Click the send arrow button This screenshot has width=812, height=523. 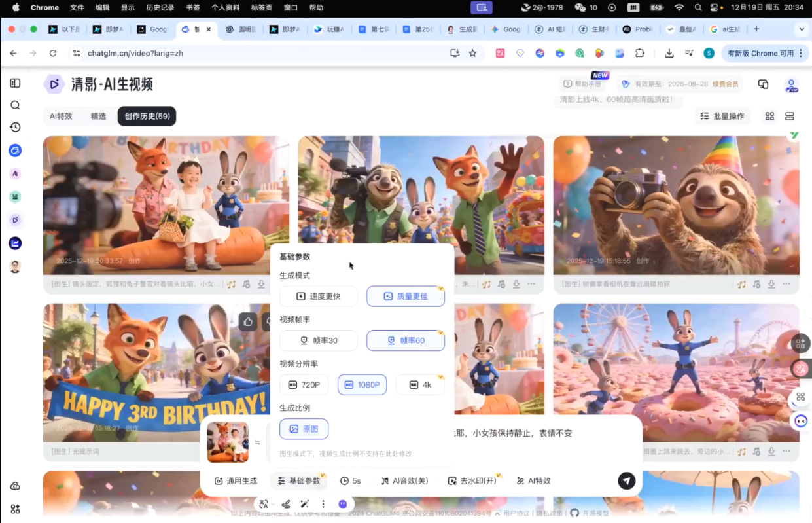click(626, 480)
